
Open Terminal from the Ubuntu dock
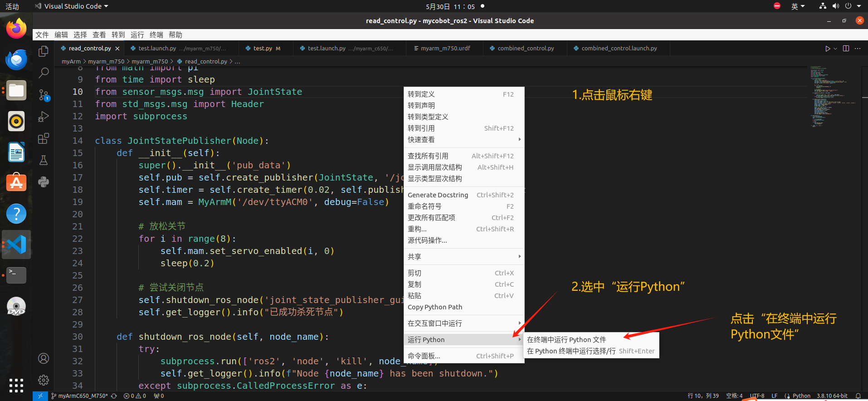pyautogui.click(x=16, y=275)
